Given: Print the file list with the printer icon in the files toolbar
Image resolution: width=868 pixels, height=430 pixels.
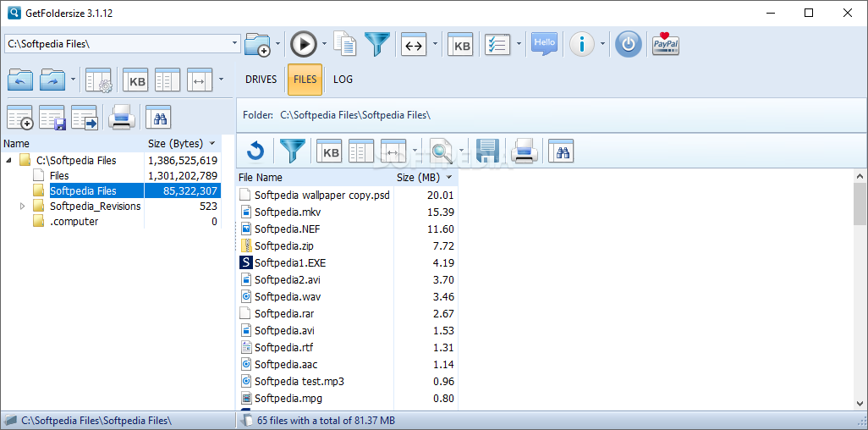Looking at the screenshot, I should [525, 151].
